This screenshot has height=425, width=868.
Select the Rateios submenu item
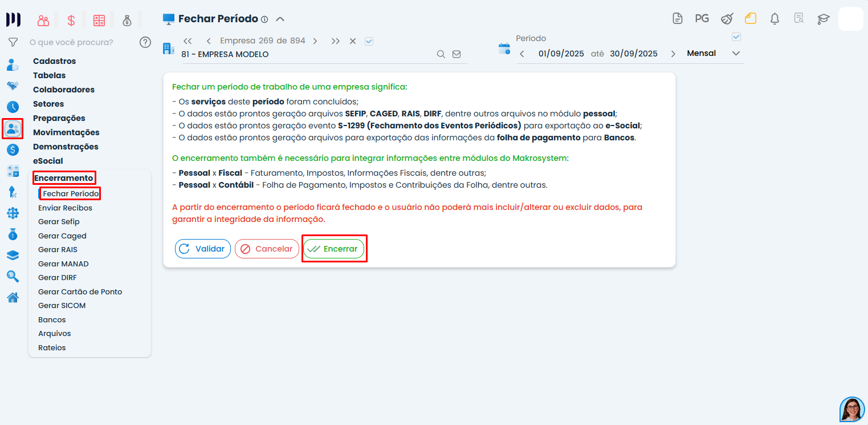[52, 347]
